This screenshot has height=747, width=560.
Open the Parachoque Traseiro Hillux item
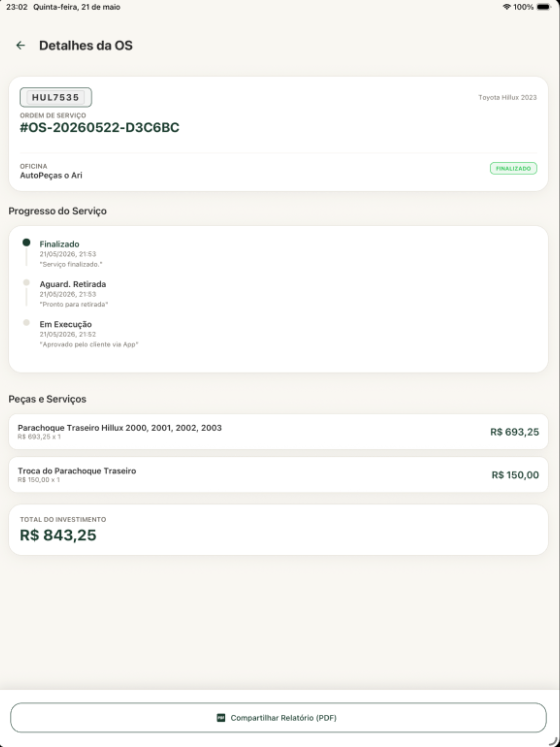coord(278,432)
